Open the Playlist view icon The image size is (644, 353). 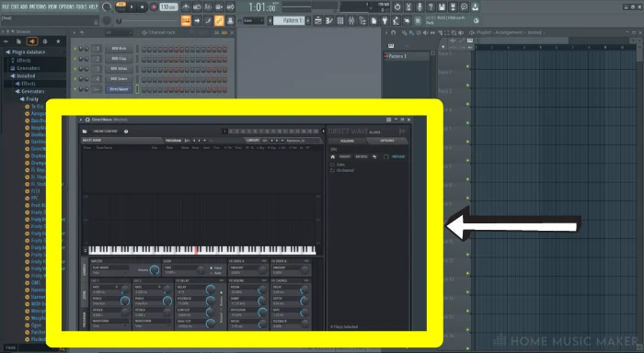[x=318, y=20]
